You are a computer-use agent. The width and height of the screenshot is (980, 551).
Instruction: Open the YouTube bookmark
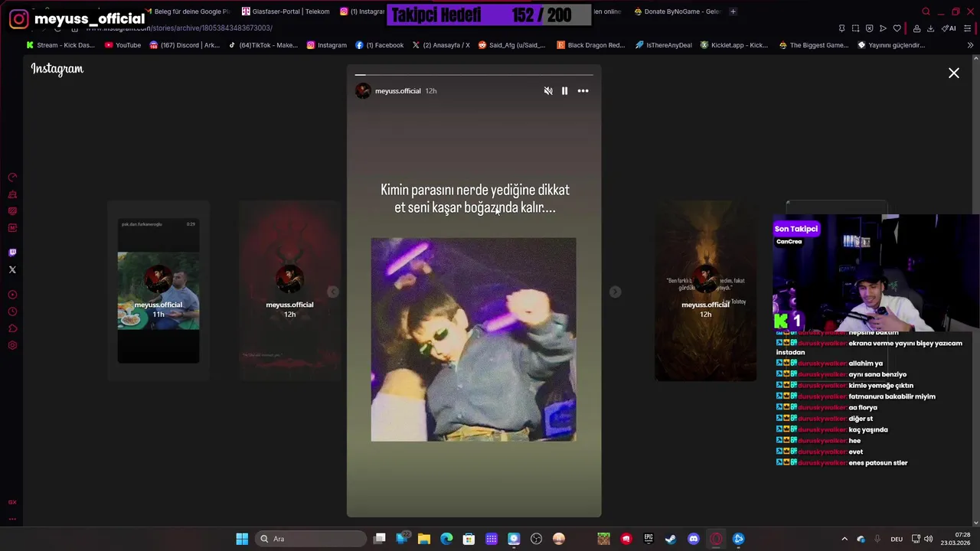point(122,45)
